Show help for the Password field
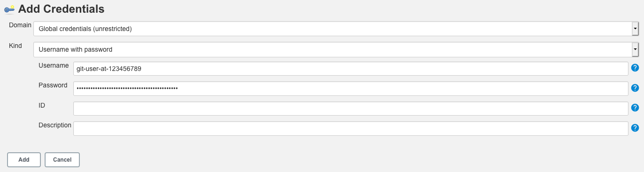This screenshot has height=172, width=644. tap(635, 88)
